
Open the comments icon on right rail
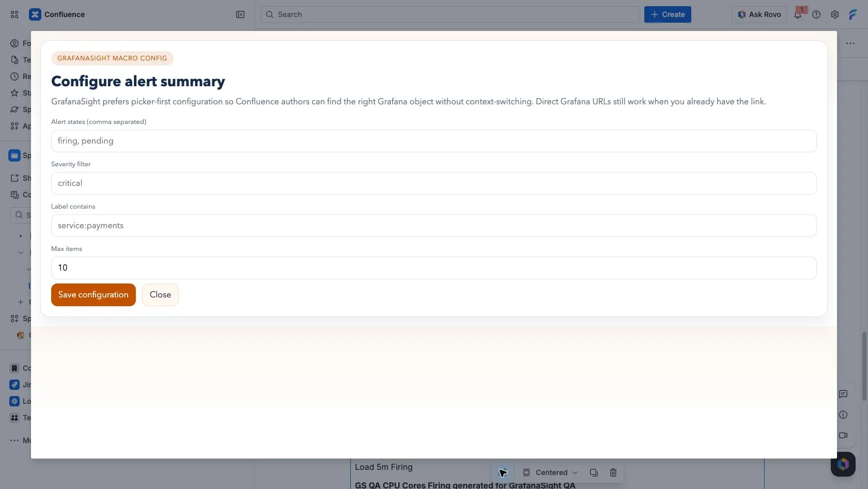click(x=843, y=394)
